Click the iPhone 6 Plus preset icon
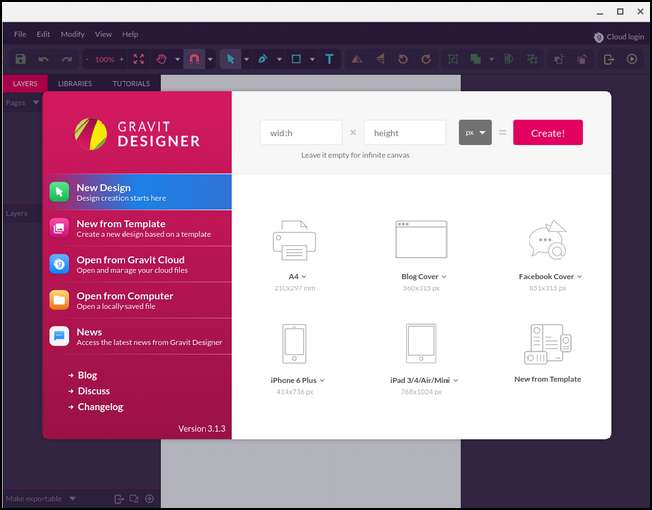The height and width of the screenshot is (510, 652). click(294, 343)
